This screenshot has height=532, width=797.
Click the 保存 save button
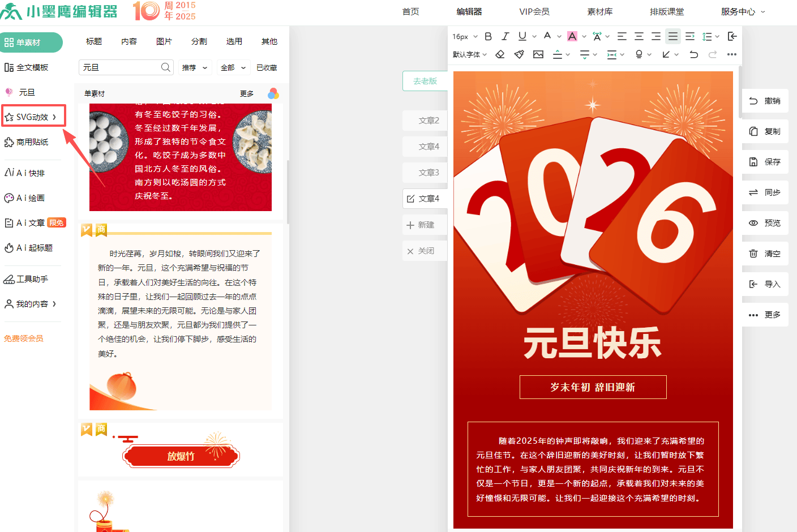tap(765, 162)
